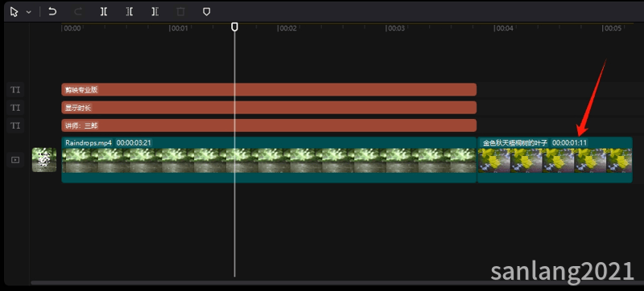The image size is (644, 291).
Task: Select the 剪映专业版 text clip
Action: coord(269,90)
